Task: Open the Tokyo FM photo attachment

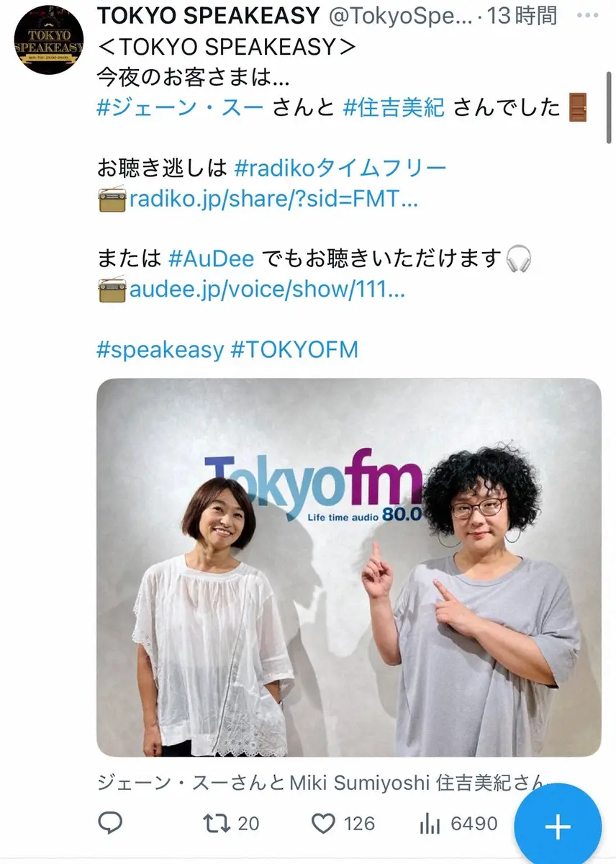Action: click(x=349, y=567)
